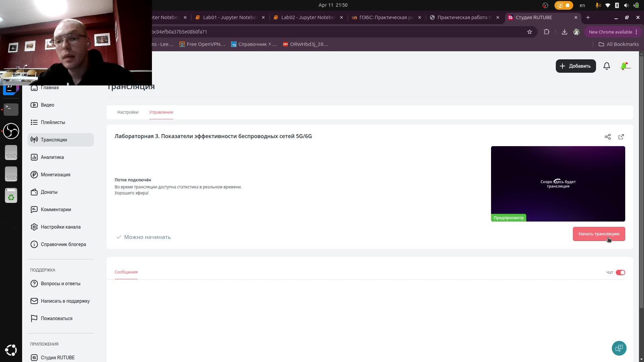Toggle the Чат switch off

(x=620, y=273)
